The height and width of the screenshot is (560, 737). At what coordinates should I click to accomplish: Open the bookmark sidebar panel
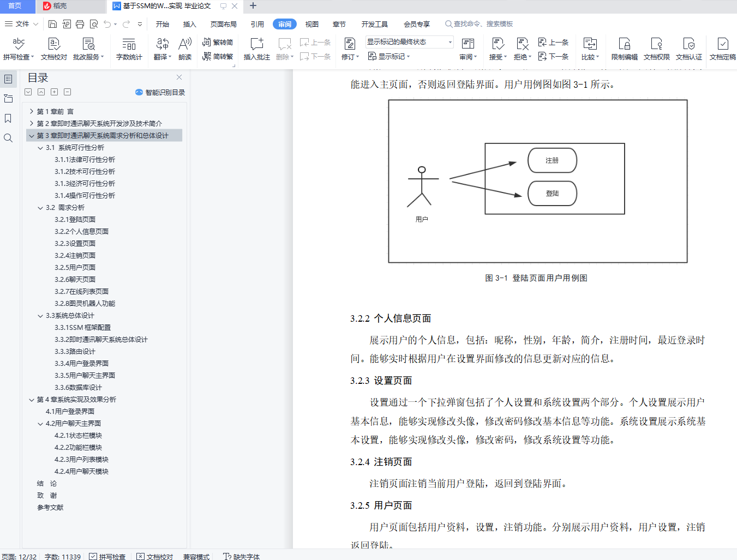pos(8,118)
